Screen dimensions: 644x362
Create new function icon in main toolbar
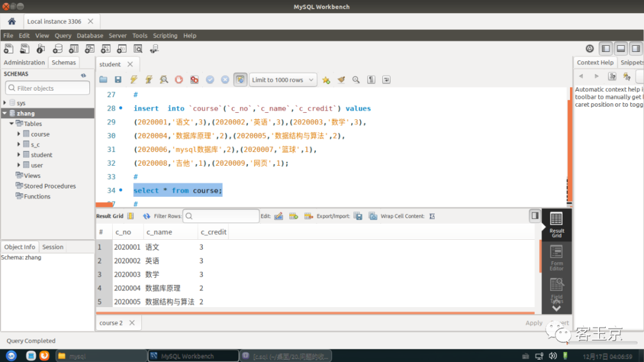[122, 49]
